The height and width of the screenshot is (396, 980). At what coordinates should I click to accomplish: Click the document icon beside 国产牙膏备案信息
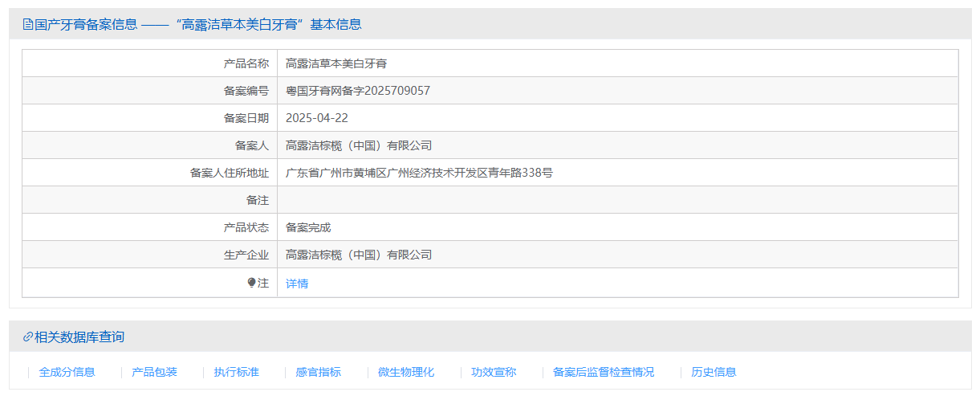coord(28,24)
